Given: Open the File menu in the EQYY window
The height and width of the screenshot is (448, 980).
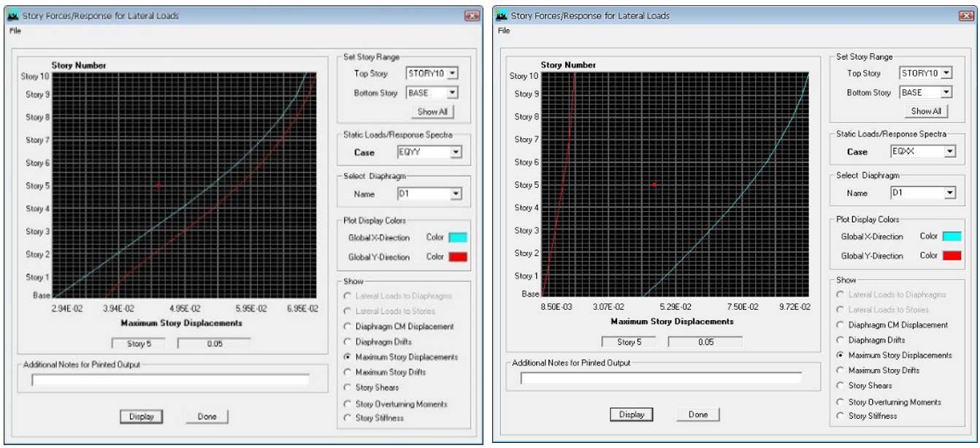Looking at the screenshot, I should (x=15, y=31).
